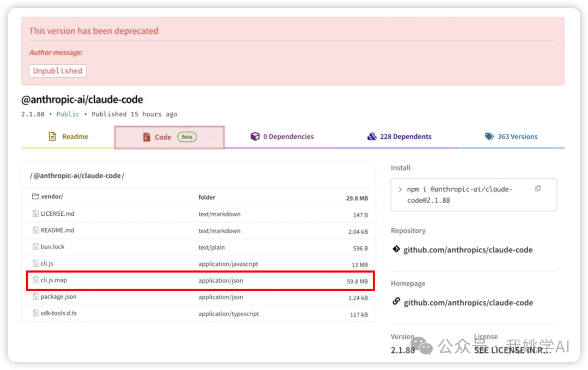View the 228 Dependents tab
The image size is (588, 370).
point(400,137)
